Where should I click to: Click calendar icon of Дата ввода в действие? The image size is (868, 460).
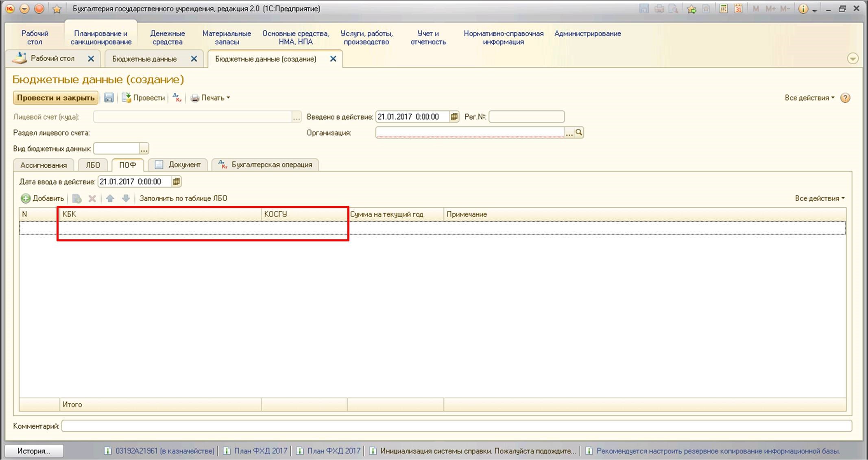pyautogui.click(x=176, y=182)
